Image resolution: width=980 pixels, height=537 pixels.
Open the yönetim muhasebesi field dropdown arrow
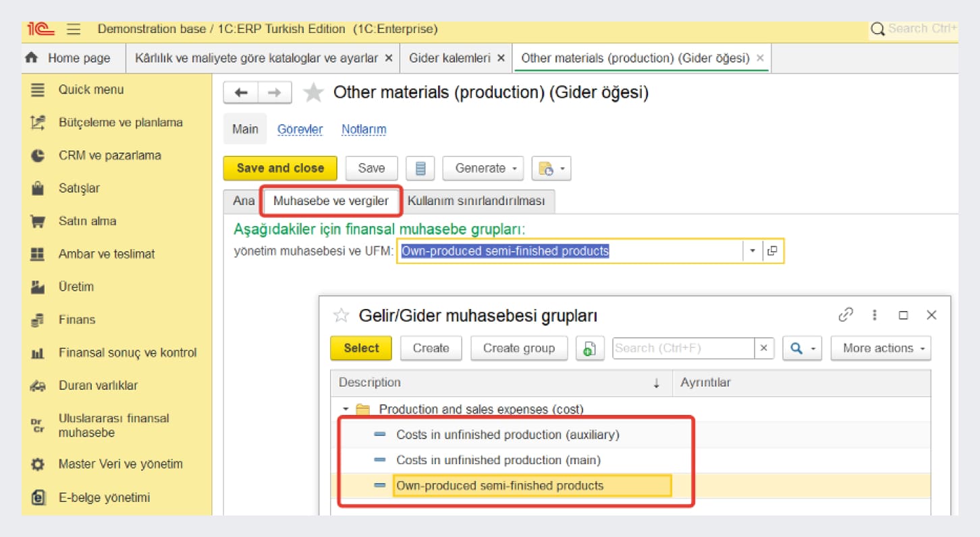753,251
